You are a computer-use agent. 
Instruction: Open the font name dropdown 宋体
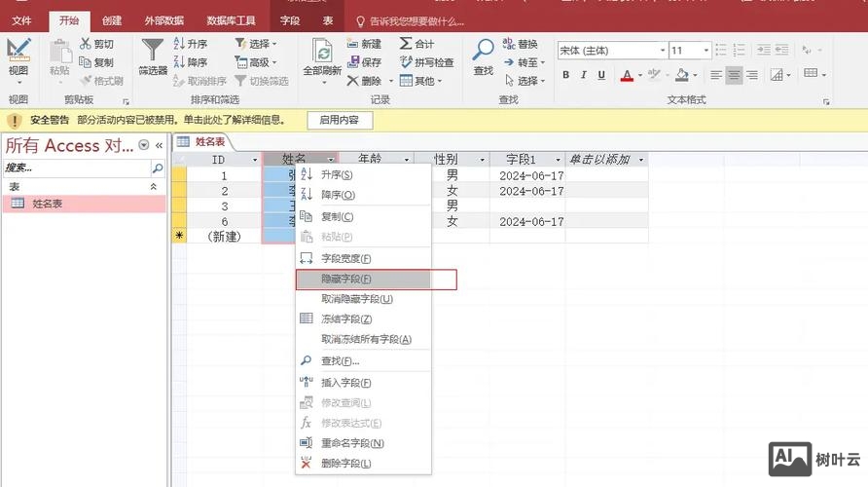coord(662,51)
